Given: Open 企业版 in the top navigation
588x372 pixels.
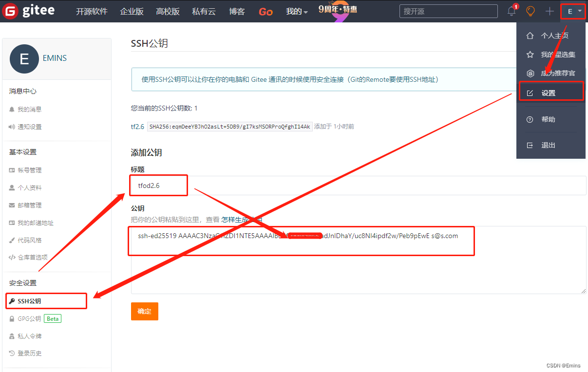Looking at the screenshot, I should point(132,11).
